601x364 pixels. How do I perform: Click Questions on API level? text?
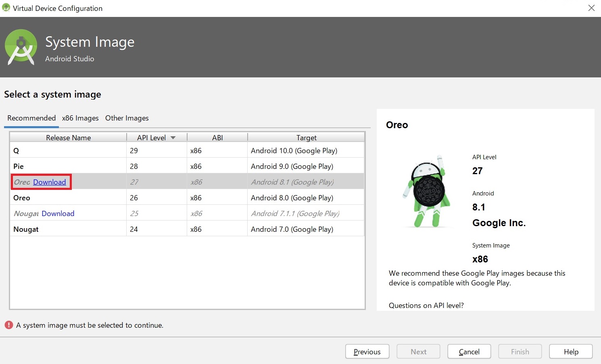coord(426,306)
